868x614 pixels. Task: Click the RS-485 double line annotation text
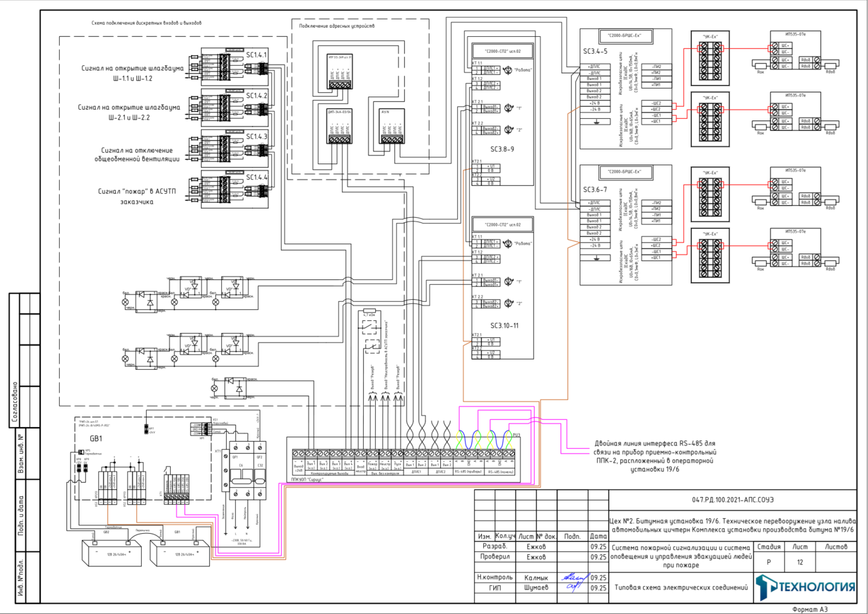pyautogui.click(x=655, y=456)
